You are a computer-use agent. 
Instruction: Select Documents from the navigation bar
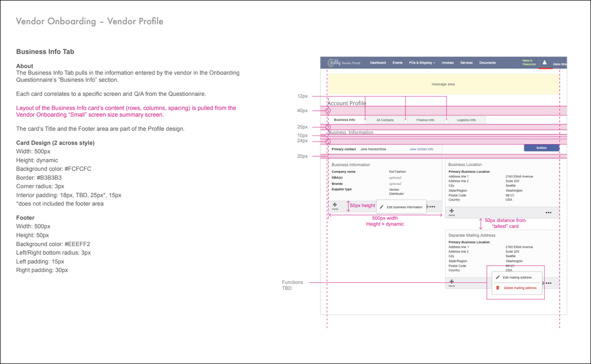487,63
